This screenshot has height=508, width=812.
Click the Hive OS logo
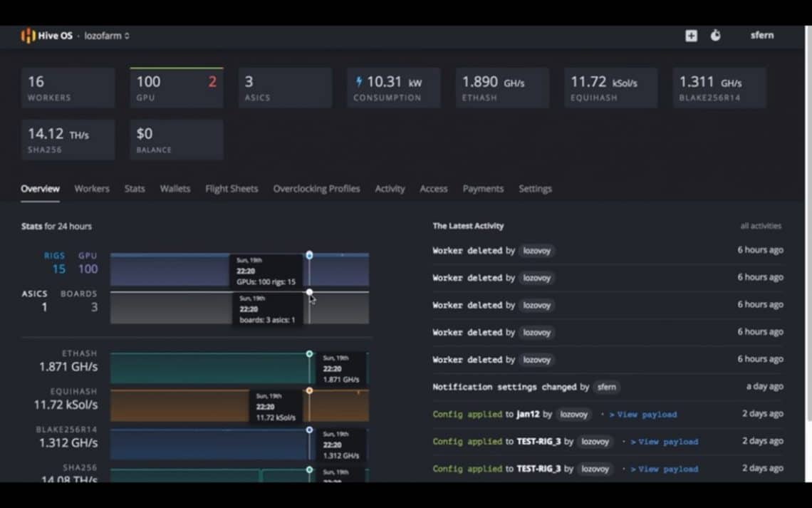click(x=28, y=35)
